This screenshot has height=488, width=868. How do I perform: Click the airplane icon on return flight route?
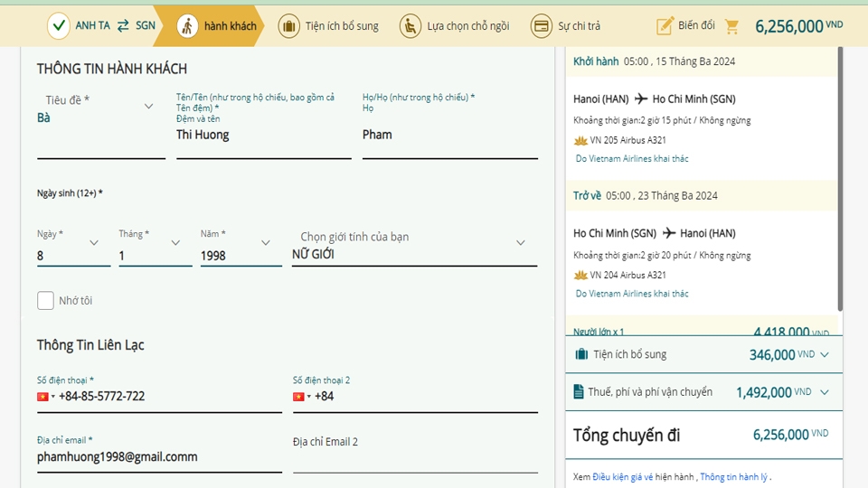click(669, 233)
